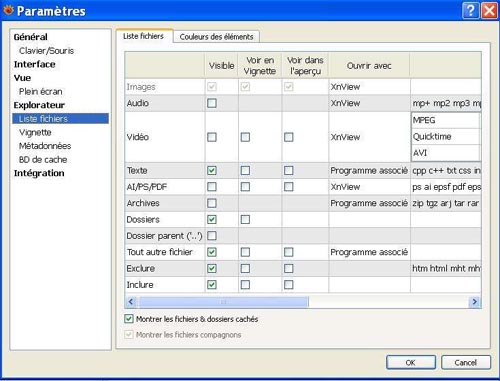
Task: Enable Visible for Dossier parent row
Action: 212,236
